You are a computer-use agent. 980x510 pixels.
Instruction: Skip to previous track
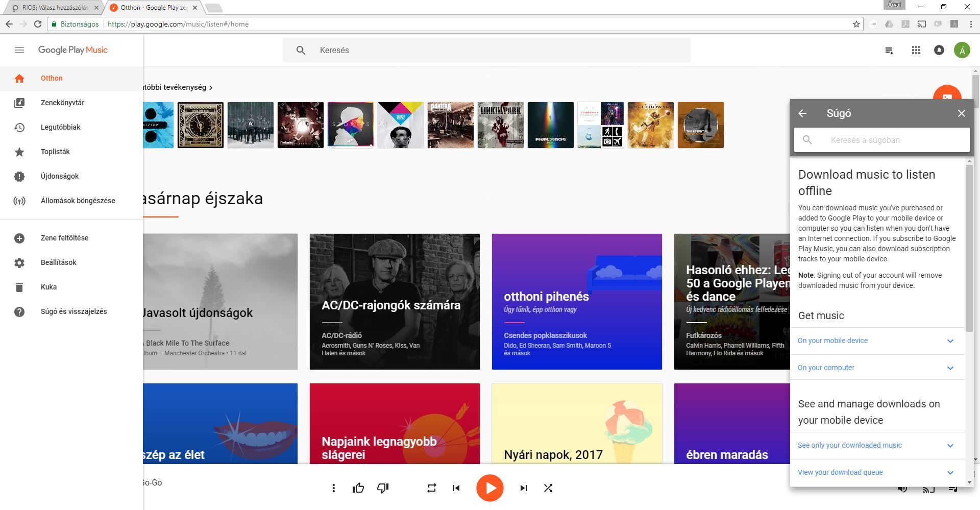[x=456, y=488]
